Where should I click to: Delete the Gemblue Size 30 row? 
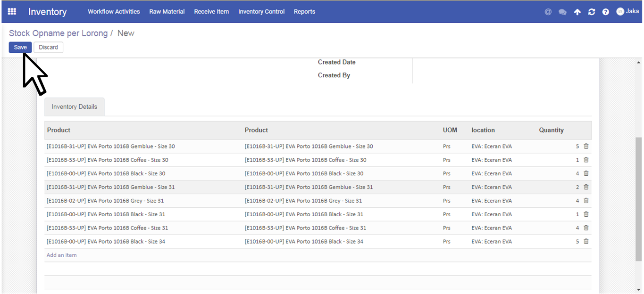click(x=586, y=147)
